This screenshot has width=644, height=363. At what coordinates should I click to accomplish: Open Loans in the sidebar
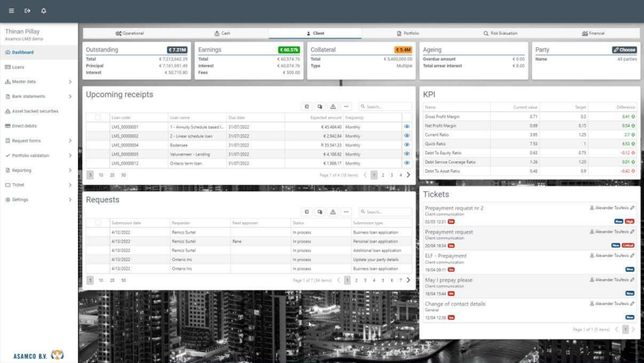[x=38, y=67]
